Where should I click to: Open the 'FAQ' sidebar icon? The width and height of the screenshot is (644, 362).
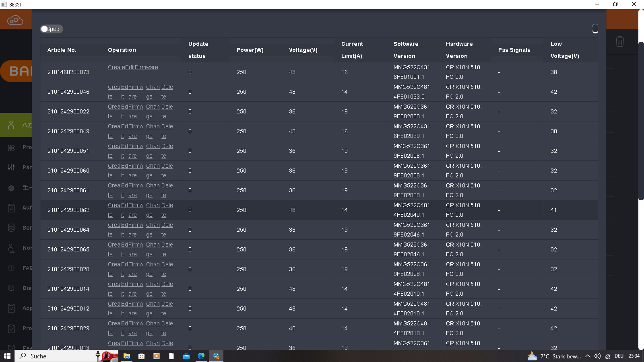pos(11,268)
